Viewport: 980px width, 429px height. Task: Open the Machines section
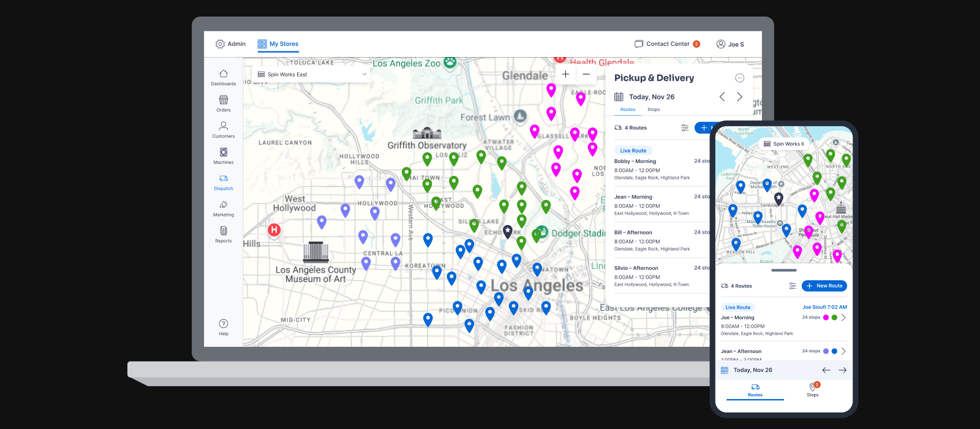[x=224, y=156]
